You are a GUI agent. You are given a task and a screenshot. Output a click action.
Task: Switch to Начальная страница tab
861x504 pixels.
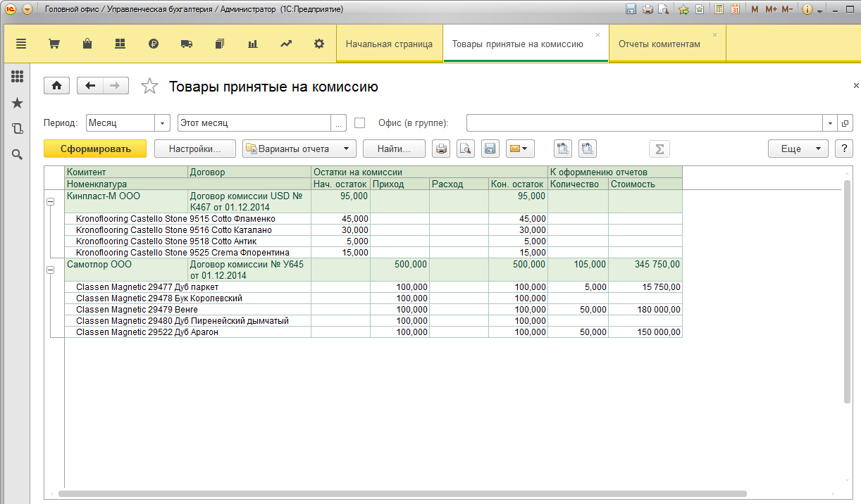pyautogui.click(x=389, y=44)
